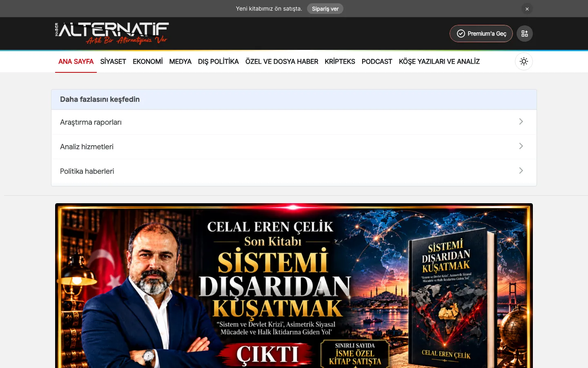Open the PODCAST section
The height and width of the screenshot is (368, 588).
coord(377,61)
